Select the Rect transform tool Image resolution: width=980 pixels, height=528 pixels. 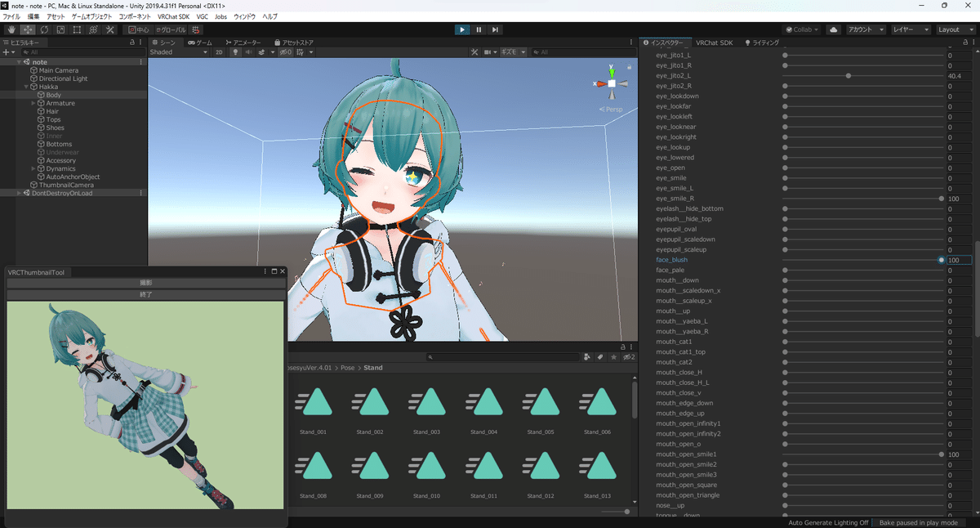(77, 29)
